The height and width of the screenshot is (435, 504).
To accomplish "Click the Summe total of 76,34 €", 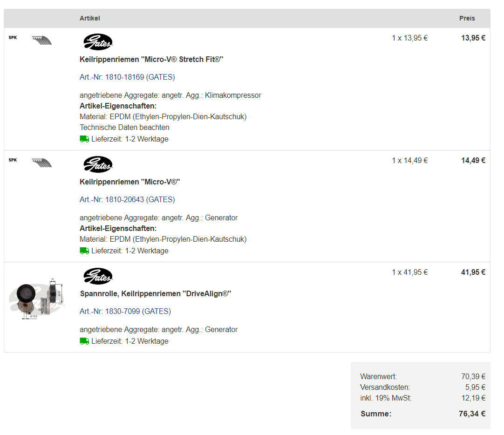I will pos(472,414).
